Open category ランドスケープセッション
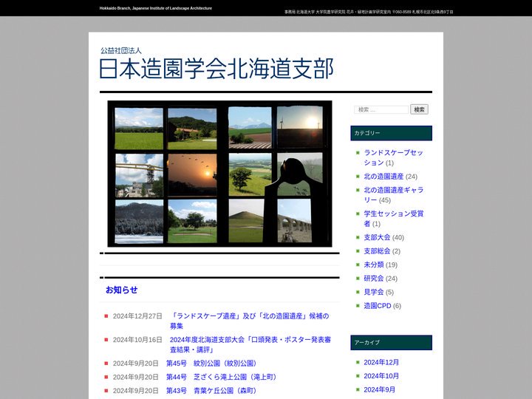The width and height of the screenshot is (532, 399). click(393, 157)
